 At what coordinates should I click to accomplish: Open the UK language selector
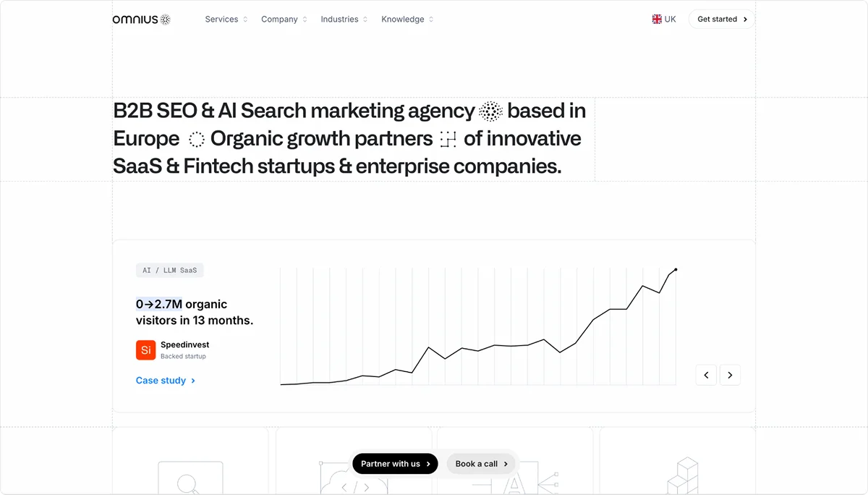(664, 19)
